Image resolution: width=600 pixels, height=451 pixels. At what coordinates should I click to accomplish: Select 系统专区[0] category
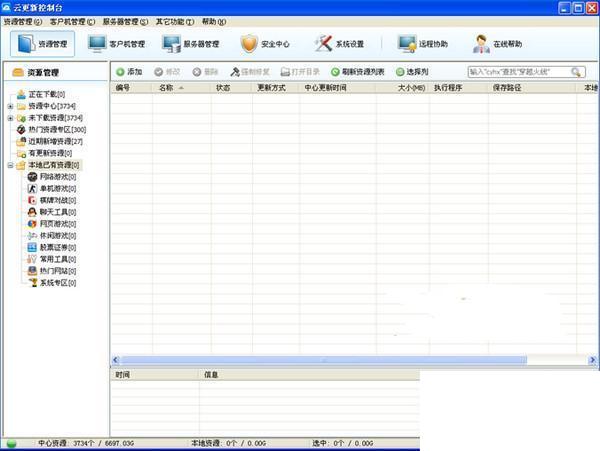click(x=58, y=283)
